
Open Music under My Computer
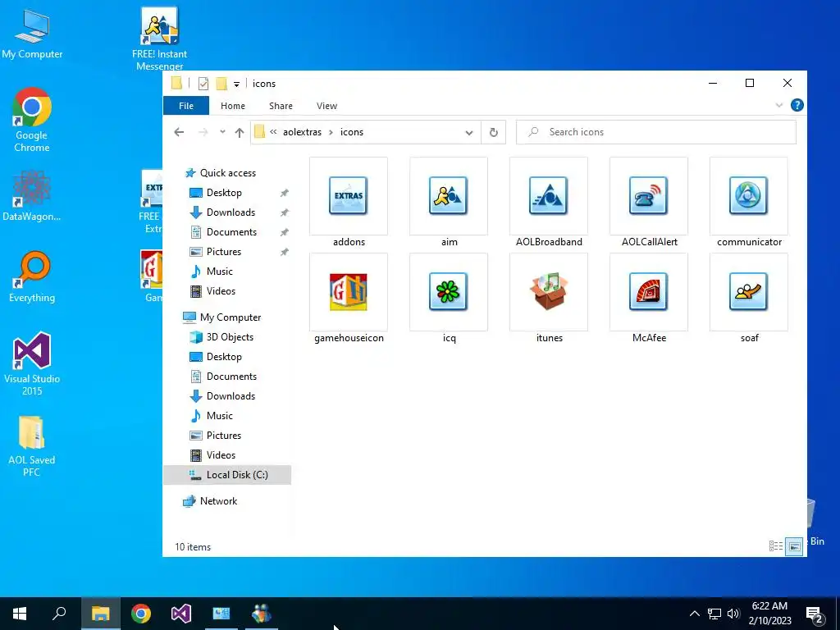click(220, 416)
